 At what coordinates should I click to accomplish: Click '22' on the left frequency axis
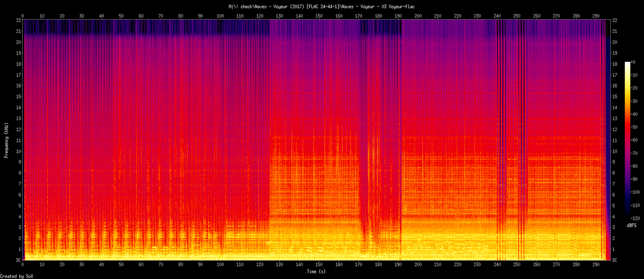[18, 20]
